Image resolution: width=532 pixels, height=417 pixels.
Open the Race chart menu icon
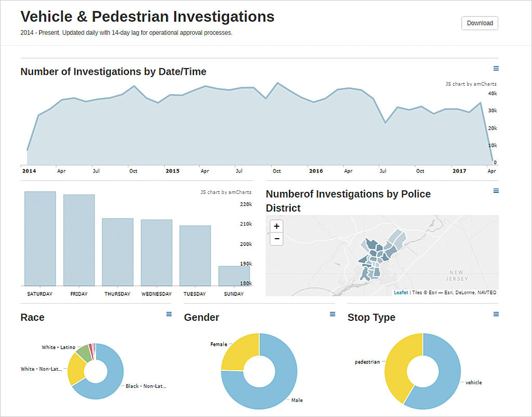(169, 314)
